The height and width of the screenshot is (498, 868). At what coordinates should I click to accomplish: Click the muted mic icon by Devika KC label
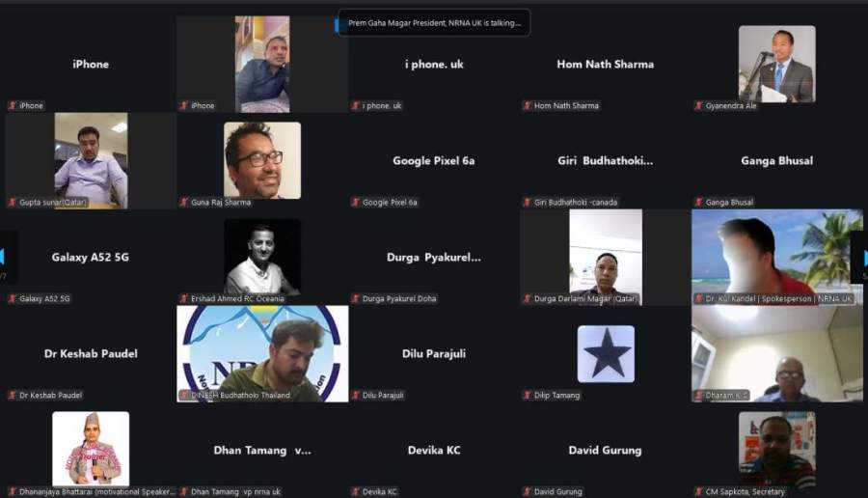pyautogui.click(x=355, y=491)
